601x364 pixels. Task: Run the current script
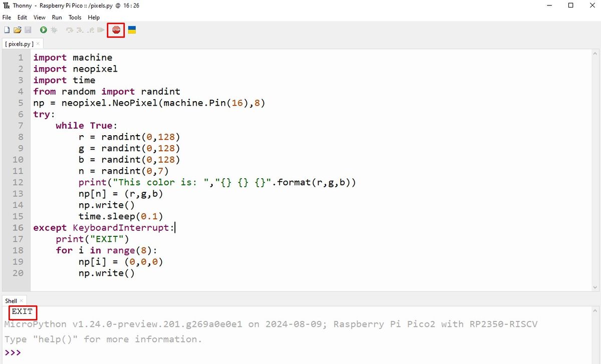pyautogui.click(x=44, y=30)
